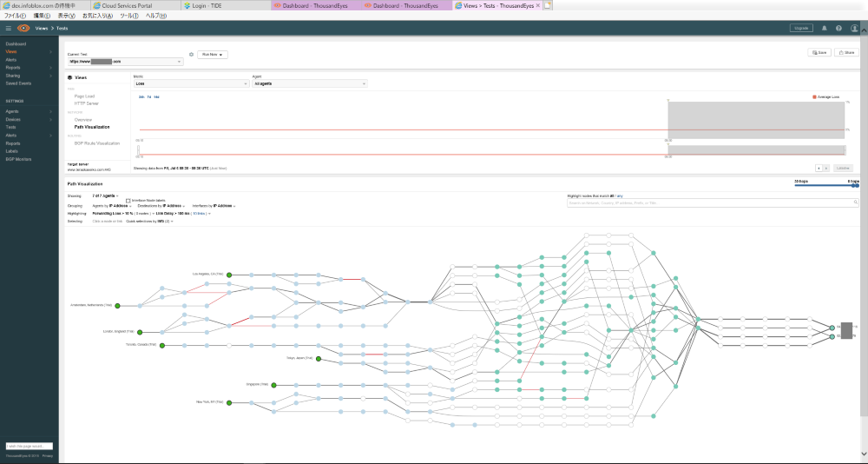Click the 'any' highlight match link
Viewport: 868px width, 464px height.
(x=621, y=196)
